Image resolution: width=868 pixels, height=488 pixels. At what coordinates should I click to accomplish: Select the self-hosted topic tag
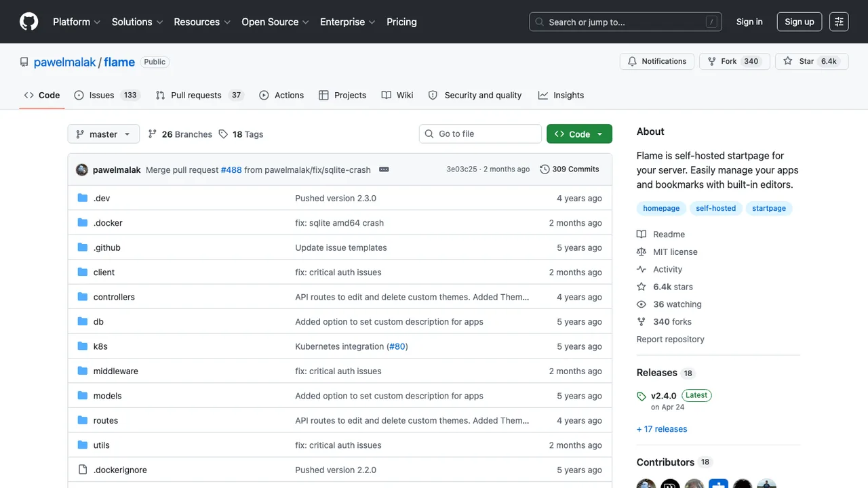pos(715,209)
